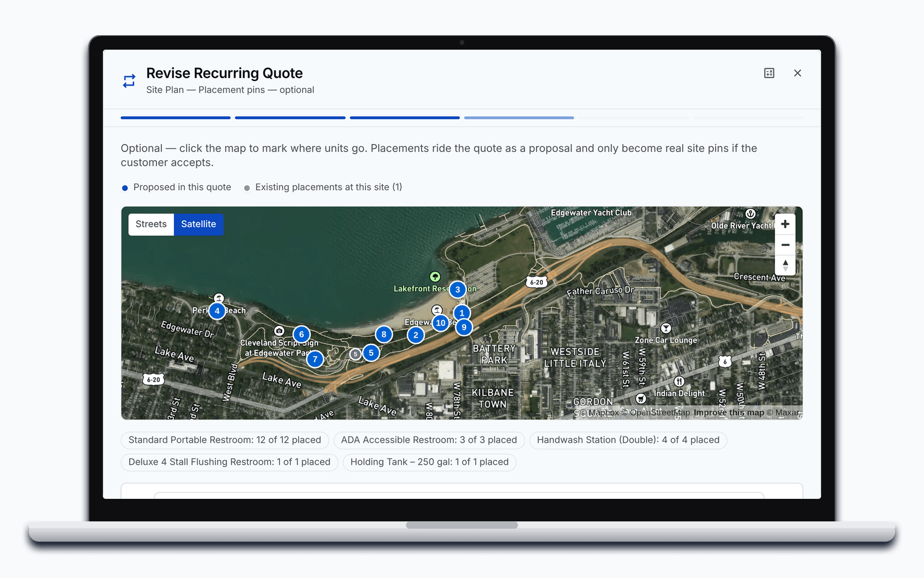Viewport: 924px width, 578px height.
Task: Reset map bearing with compass button
Action: (x=785, y=265)
